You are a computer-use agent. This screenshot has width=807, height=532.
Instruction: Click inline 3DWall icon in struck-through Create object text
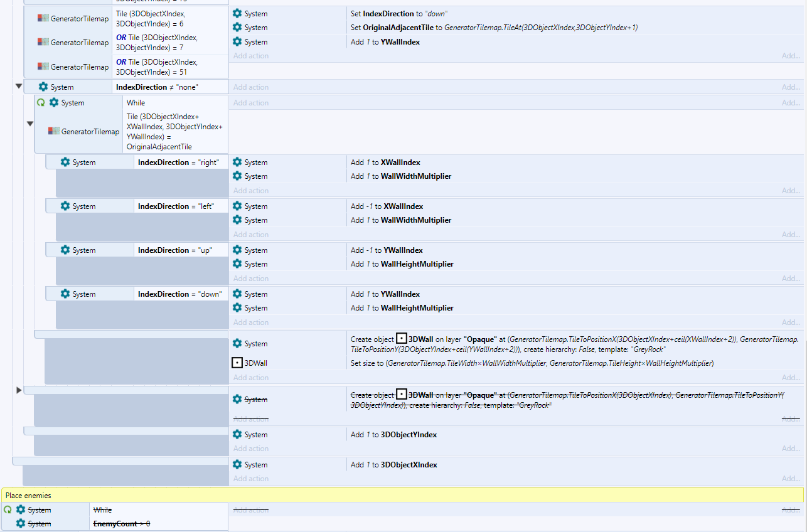point(402,395)
